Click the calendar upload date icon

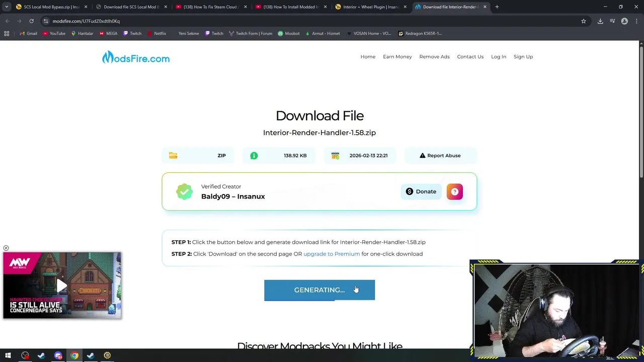pyautogui.click(x=335, y=155)
